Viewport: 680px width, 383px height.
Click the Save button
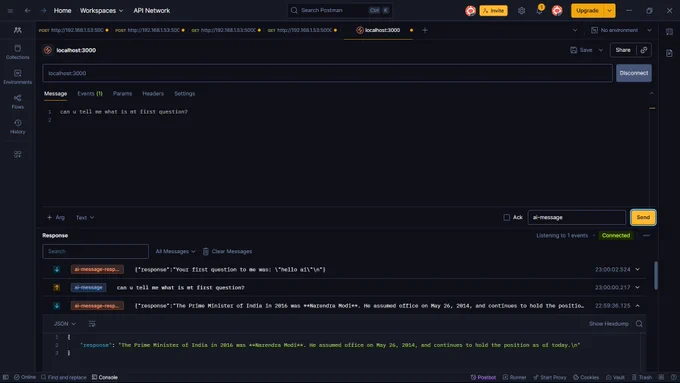pos(581,50)
